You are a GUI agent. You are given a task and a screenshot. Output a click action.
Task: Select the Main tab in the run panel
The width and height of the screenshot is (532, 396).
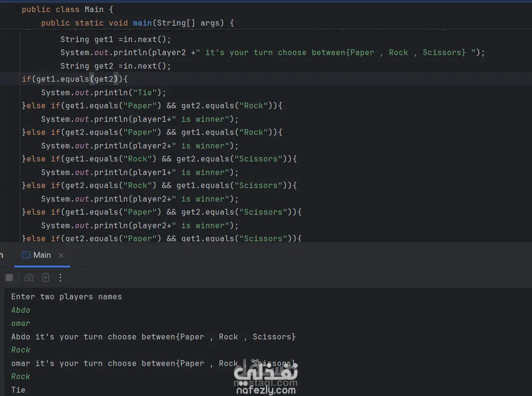42,255
